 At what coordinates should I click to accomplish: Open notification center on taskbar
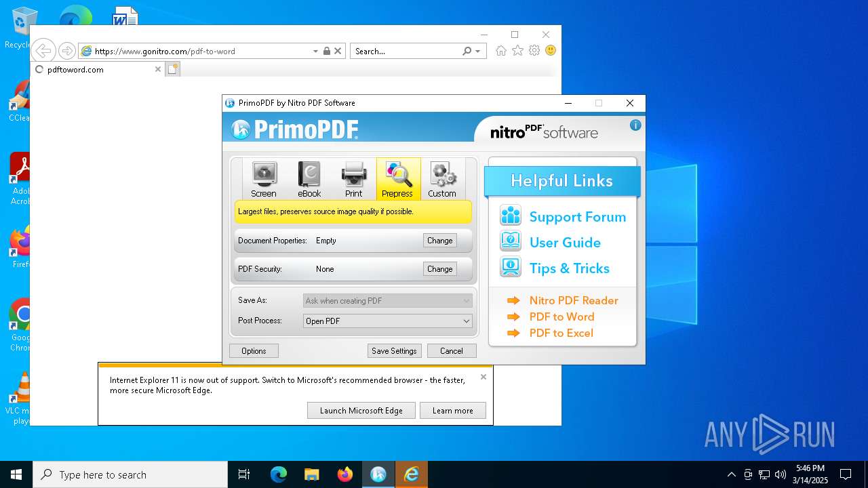pyautogui.click(x=846, y=474)
